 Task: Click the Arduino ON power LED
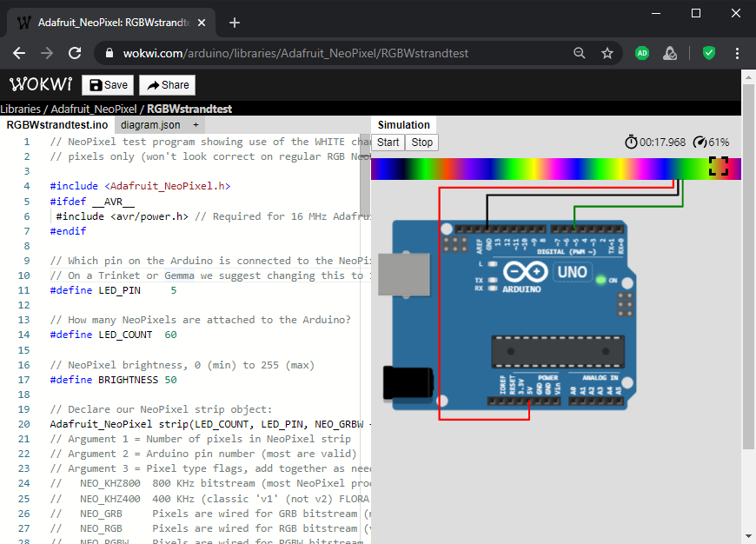[600, 280]
